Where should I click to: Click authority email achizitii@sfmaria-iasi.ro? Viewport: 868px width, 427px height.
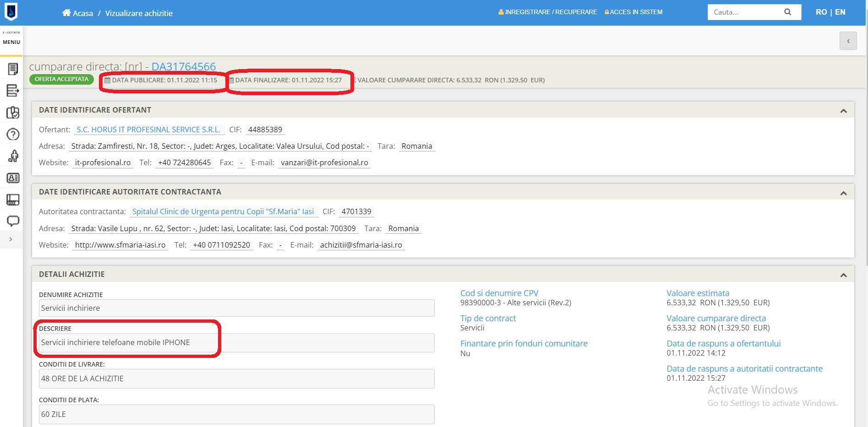361,245
